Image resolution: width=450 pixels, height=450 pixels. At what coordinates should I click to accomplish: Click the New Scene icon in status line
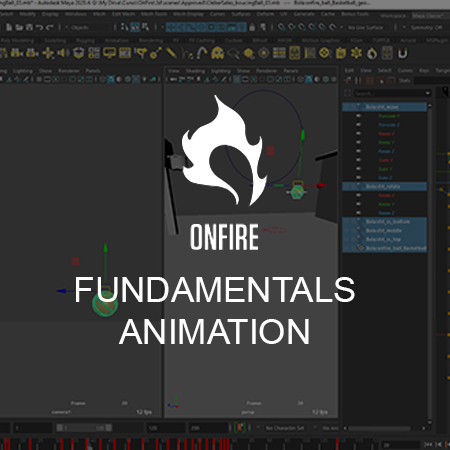(x=9, y=27)
